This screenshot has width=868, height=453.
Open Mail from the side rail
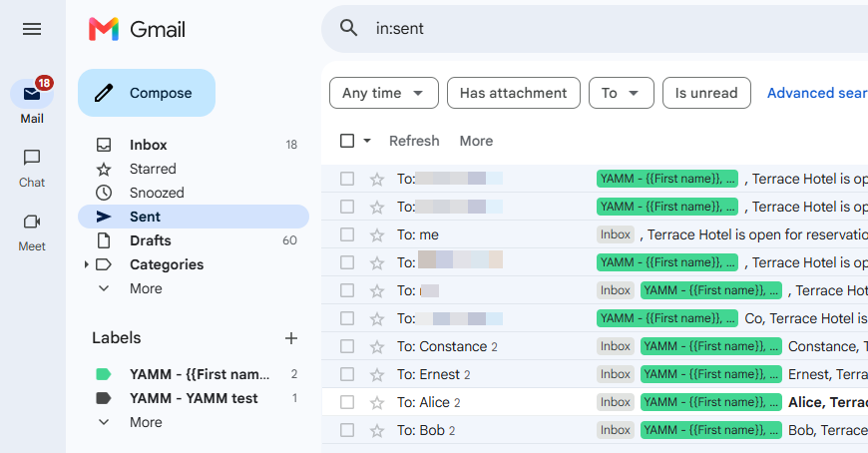click(x=32, y=101)
